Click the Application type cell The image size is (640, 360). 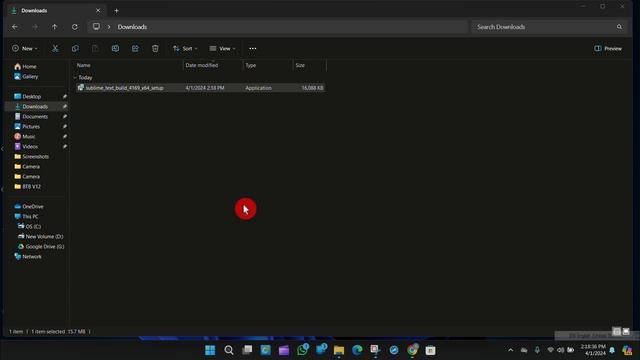[x=258, y=88]
